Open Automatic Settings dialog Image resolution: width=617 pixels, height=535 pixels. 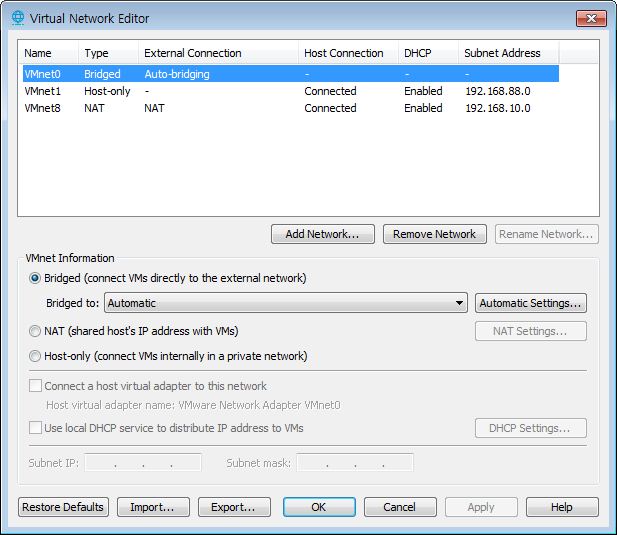tap(530, 303)
